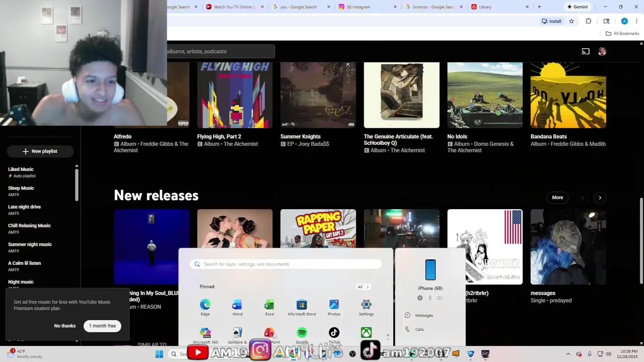Open Microsoft Store pinned app
Viewport: 644px width, 362px height.
coord(302,307)
